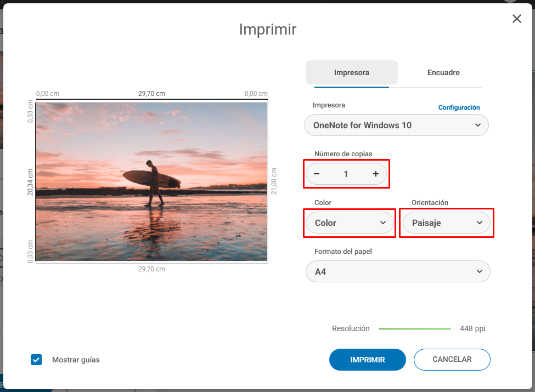The image size is (535, 392).
Task: Click the green Resolución slider
Action: [415, 328]
